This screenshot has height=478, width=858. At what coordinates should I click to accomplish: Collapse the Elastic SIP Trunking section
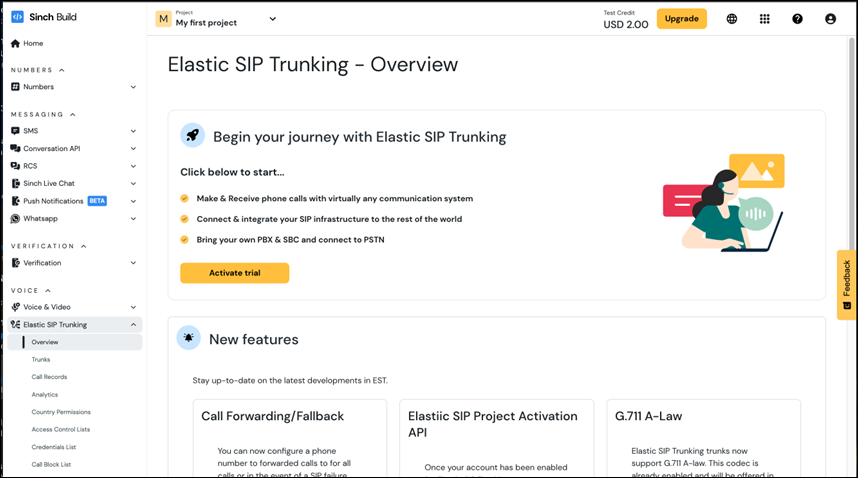[133, 325]
